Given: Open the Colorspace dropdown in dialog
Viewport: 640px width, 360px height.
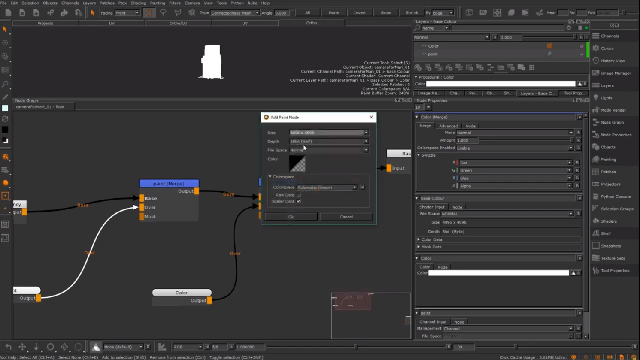Looking at the screenshot, I should [x=327, y=187].
